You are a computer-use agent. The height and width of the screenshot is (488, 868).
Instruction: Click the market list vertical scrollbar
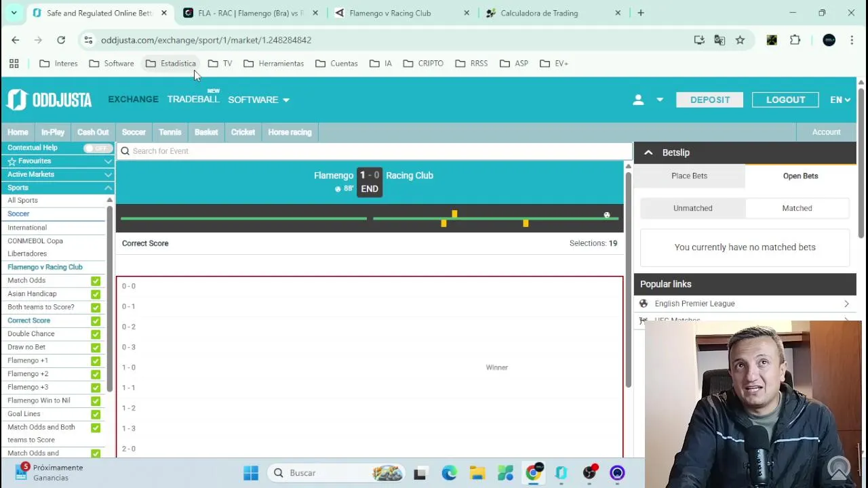(628, 281)
